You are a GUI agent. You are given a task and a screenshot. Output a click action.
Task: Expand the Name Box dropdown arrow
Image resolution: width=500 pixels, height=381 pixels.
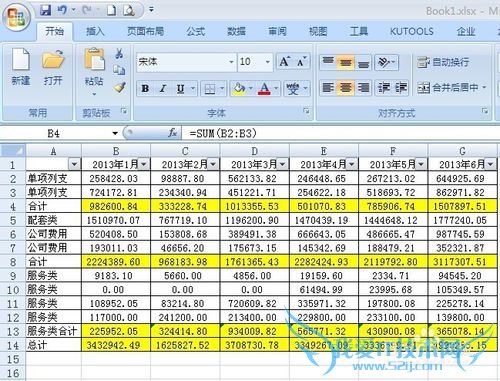pos(115,133)
